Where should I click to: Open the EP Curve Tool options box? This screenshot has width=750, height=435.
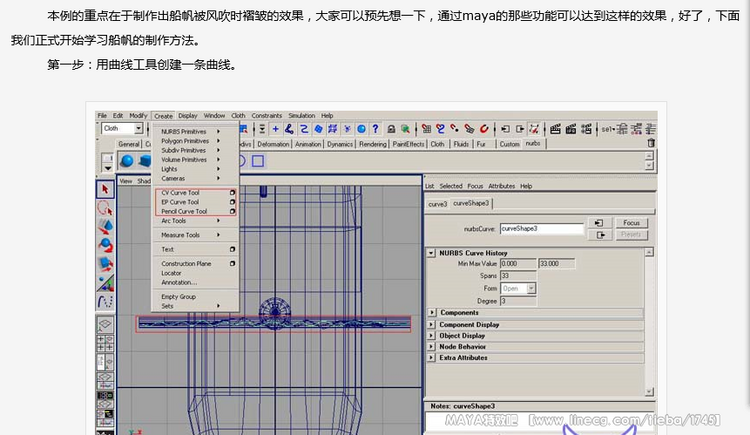tap(232, 202)
